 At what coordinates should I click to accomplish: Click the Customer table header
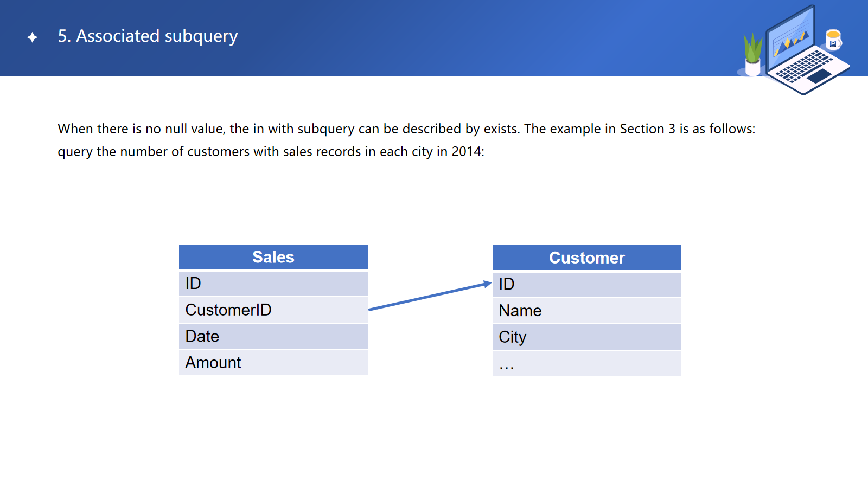tap(587, 258)
